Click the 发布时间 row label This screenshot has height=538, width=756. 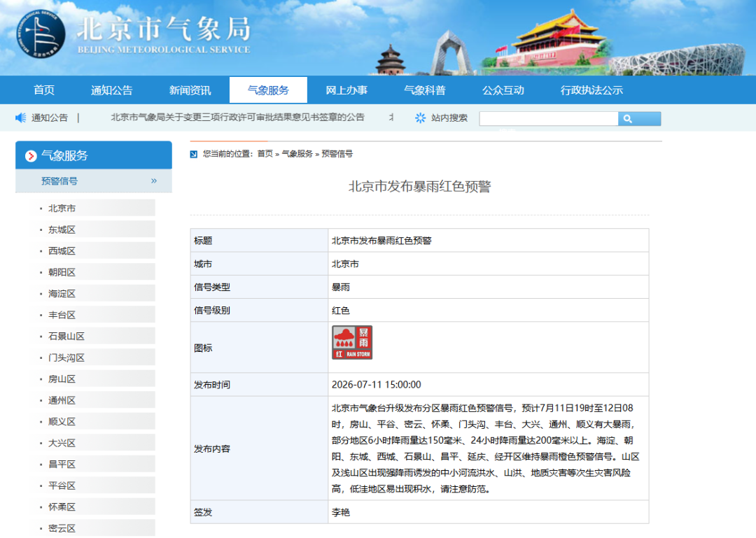point(212,385)
